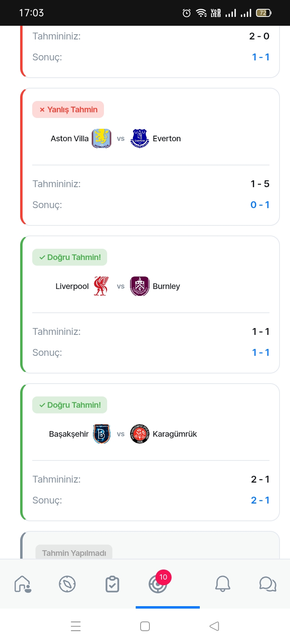Open the clipboard checklist tab
The height and width of the screenshot is (644, 290).
tap(112, 584)
